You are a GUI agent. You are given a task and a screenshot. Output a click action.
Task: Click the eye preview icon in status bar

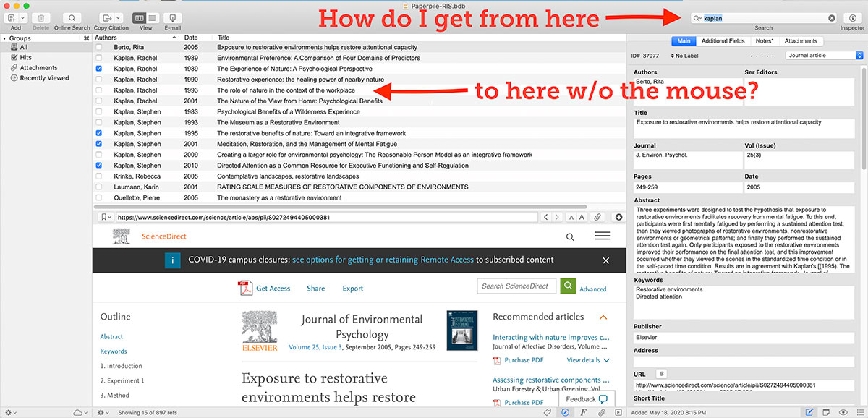coord(843,412)
